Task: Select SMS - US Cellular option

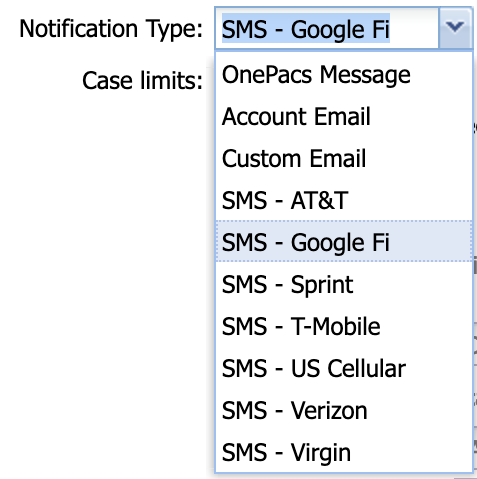Action: (x=344, y=368)
